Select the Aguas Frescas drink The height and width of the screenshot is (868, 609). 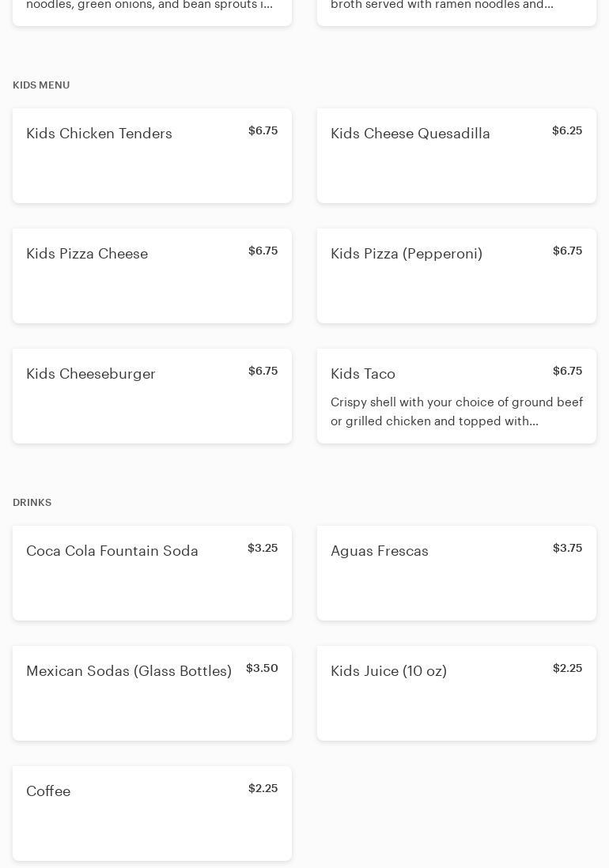click(456, 573)
